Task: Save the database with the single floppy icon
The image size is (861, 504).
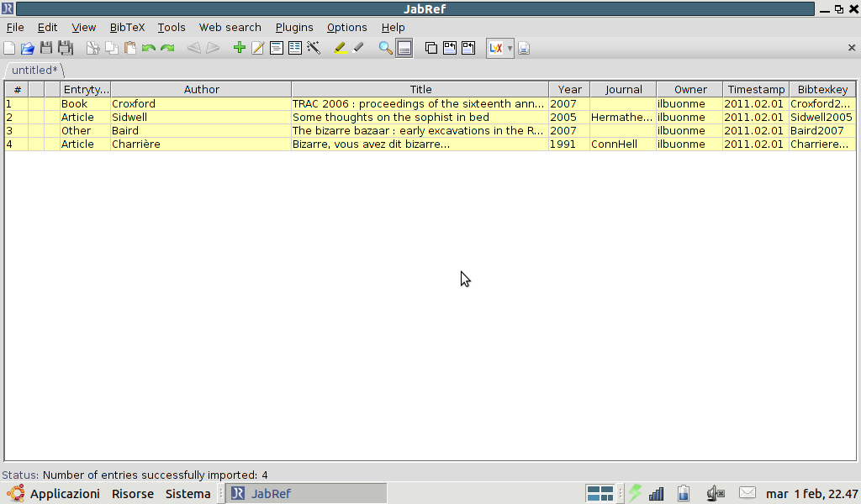Action: click(x=46, y=48)
